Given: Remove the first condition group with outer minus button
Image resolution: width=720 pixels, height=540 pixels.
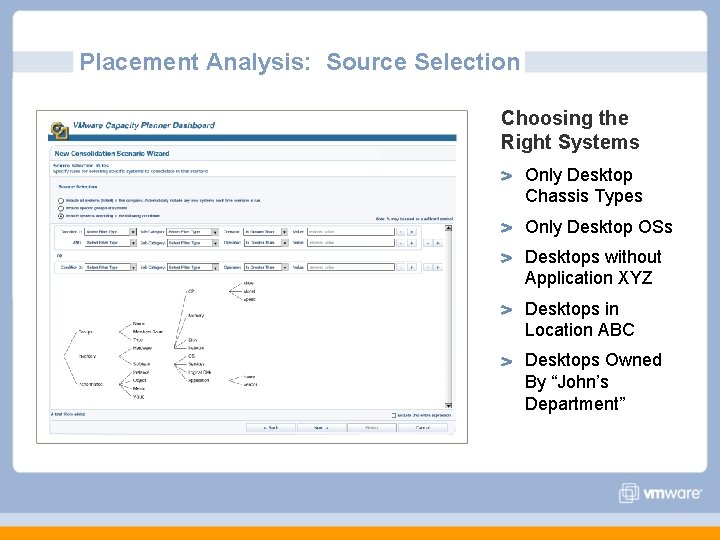Looking at the screenshot, I should (x=428, y=242).
